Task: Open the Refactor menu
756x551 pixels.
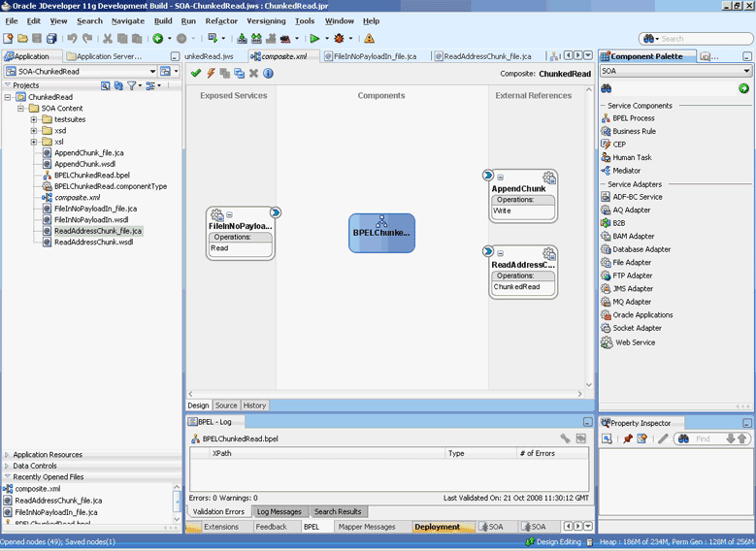Action: (221, 20)
